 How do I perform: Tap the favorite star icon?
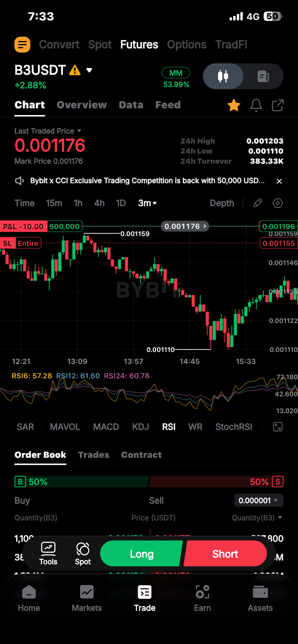(234, 105)
